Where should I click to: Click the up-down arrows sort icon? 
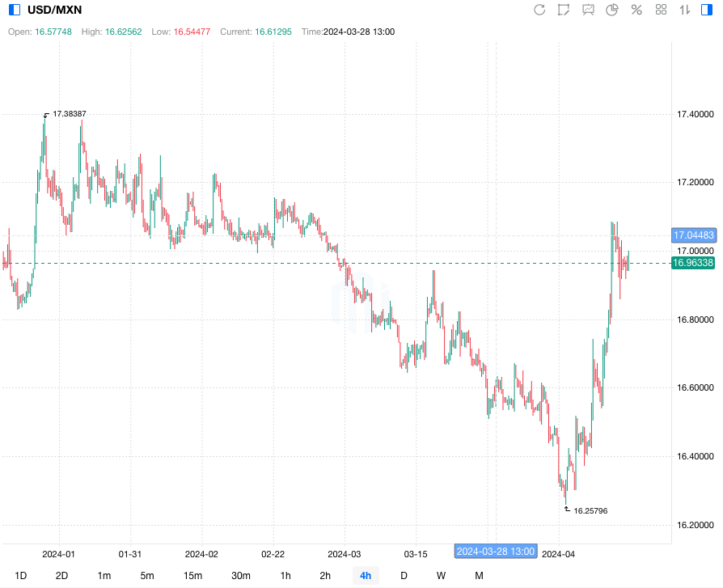(684, 10)
